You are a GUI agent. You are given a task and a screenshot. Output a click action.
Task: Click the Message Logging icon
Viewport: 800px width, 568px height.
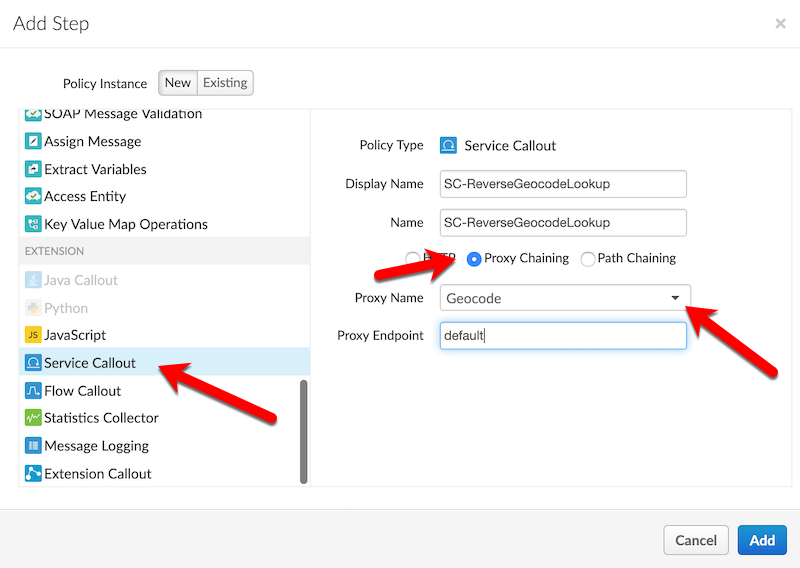point(33,446)
